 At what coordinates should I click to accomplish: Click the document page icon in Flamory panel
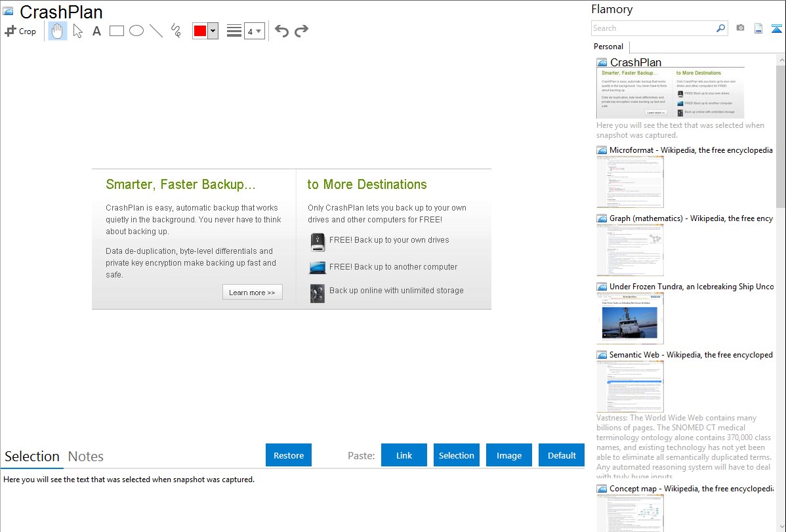758,28
